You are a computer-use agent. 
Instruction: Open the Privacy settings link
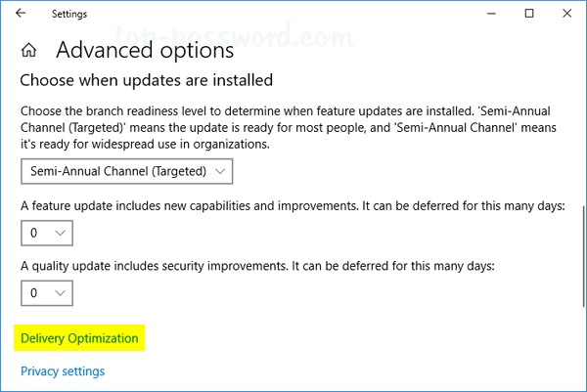(x=63, y=371)
